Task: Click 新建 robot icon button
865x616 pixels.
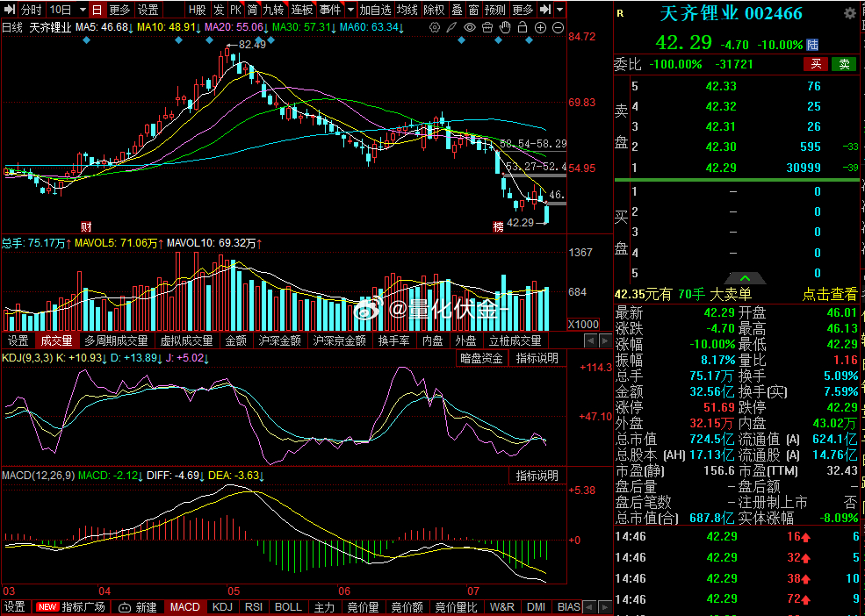Action: pyautogui.click(x=138, y=607)
